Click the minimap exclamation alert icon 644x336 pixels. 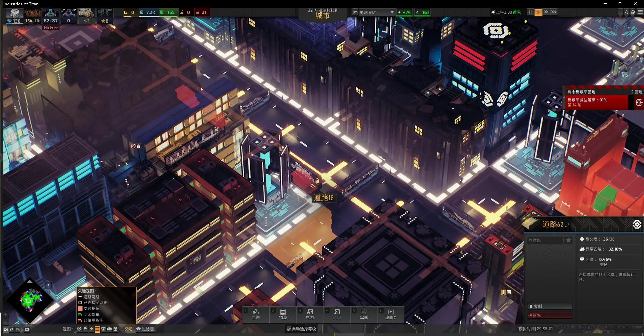tap(49, 285)
